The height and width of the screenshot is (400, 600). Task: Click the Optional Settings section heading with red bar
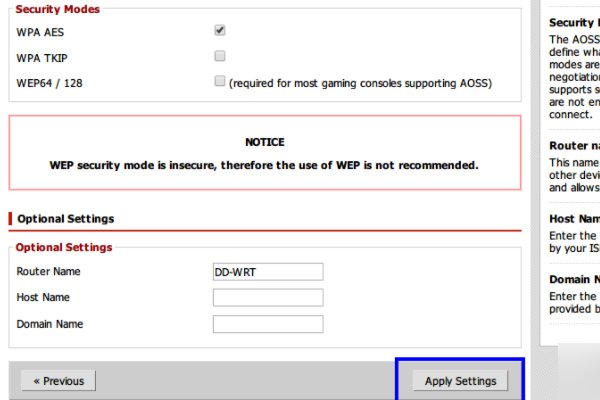click(65, 219)
